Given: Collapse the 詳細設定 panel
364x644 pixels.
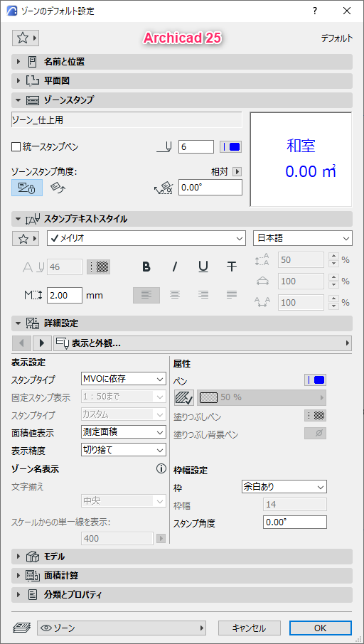Looking at the screenshot, I should click(182, 323).
